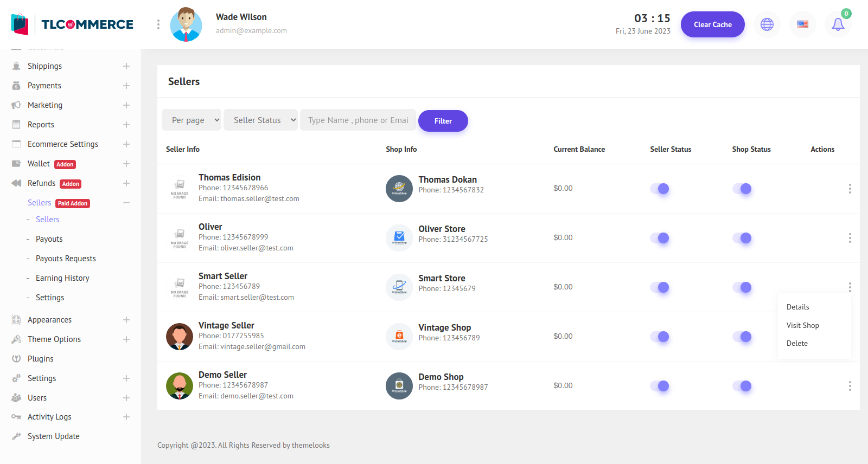Image resolution: width=868 pixels, height=464 pixels.
Task: Toggle Seller Status for Thomas Edision
Action: [660, 189]
